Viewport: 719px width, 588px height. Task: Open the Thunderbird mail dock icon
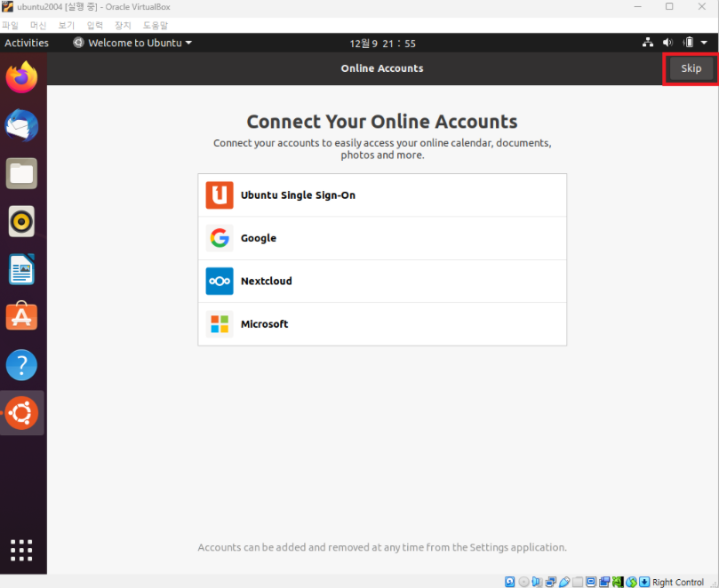click(x=21, y=125)
